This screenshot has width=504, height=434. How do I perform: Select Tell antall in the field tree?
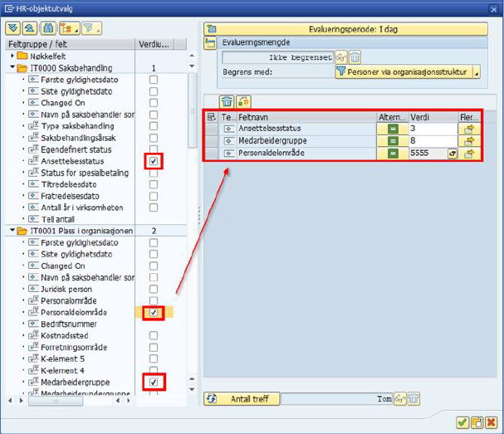point(58,219)
